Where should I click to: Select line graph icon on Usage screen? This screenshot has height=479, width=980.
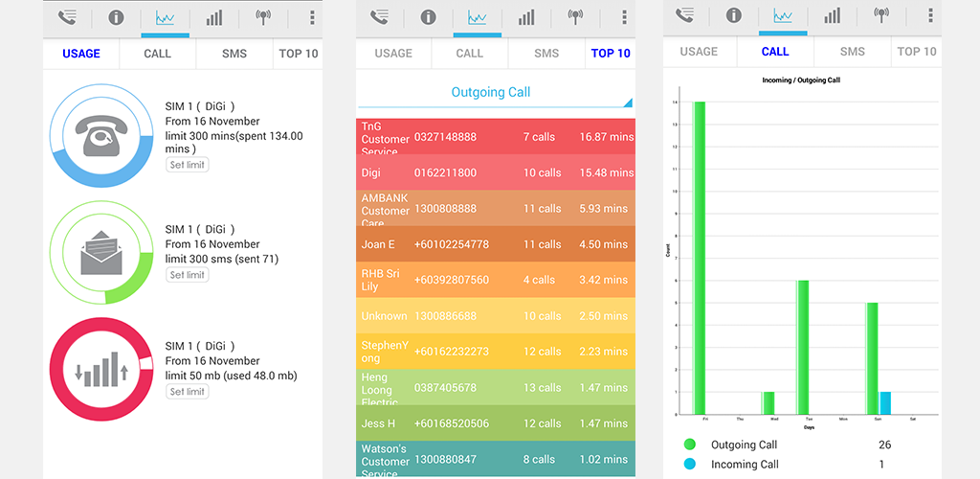coord(165,18)
